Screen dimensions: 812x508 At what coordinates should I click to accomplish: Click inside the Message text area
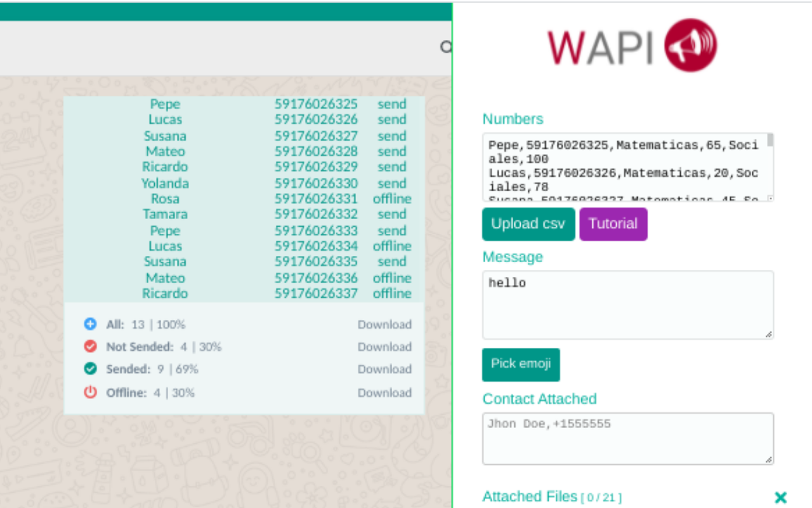pyautogui.click(x=628, y=305)
